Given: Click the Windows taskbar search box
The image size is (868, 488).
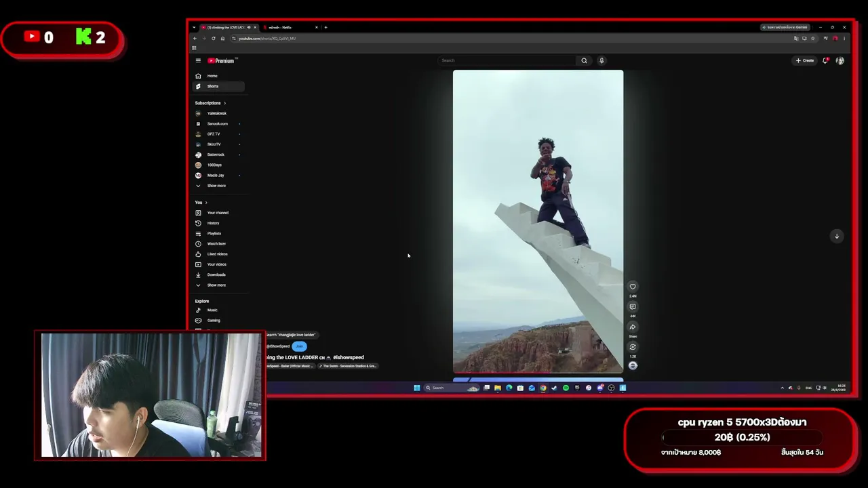Looking at the screenshot, I should coord(452,388).
